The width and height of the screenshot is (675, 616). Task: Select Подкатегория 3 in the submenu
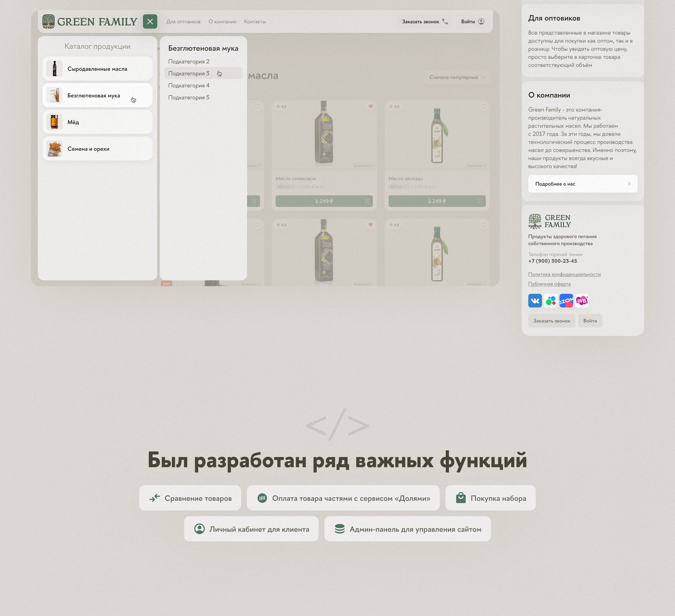(188, 73)
